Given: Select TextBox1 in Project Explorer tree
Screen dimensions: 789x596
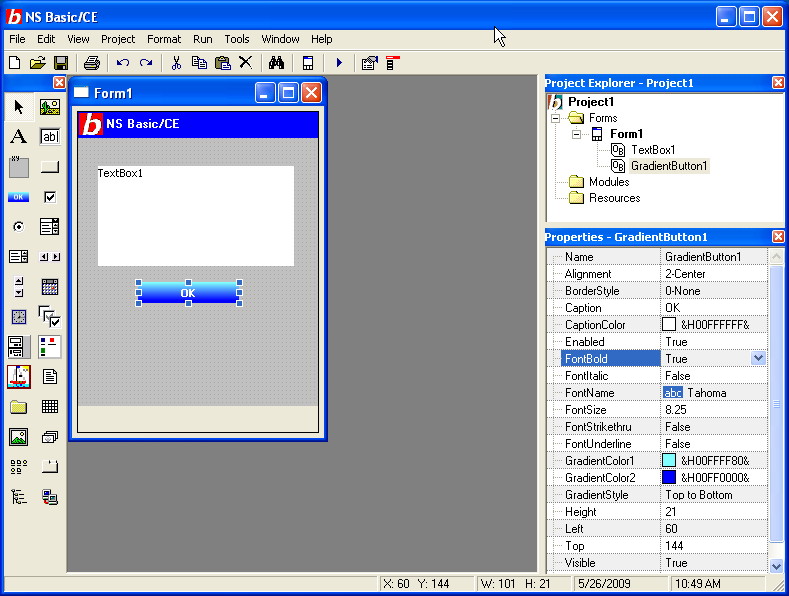Looking at the screenshot, I should coord(653,150).
